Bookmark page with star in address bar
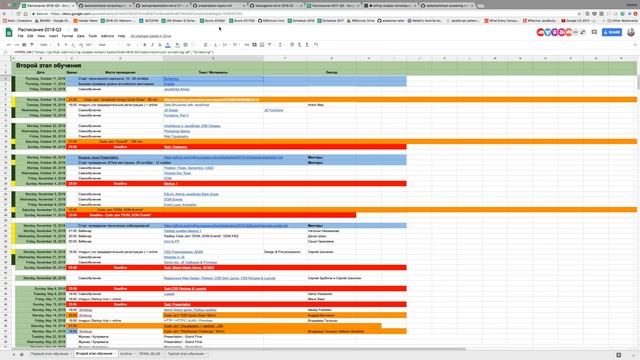This screenshot has width=640, height=360. (x=579, y=14)
